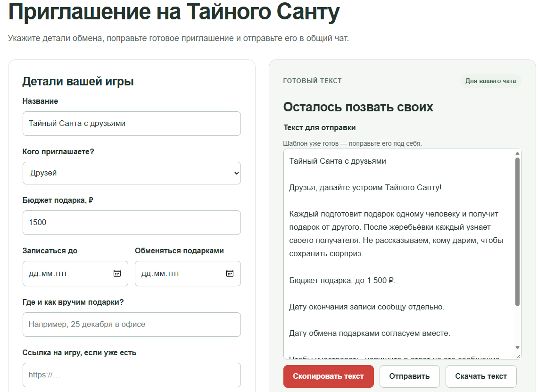Click the textarea resize handle corner

tap(518, 356)
